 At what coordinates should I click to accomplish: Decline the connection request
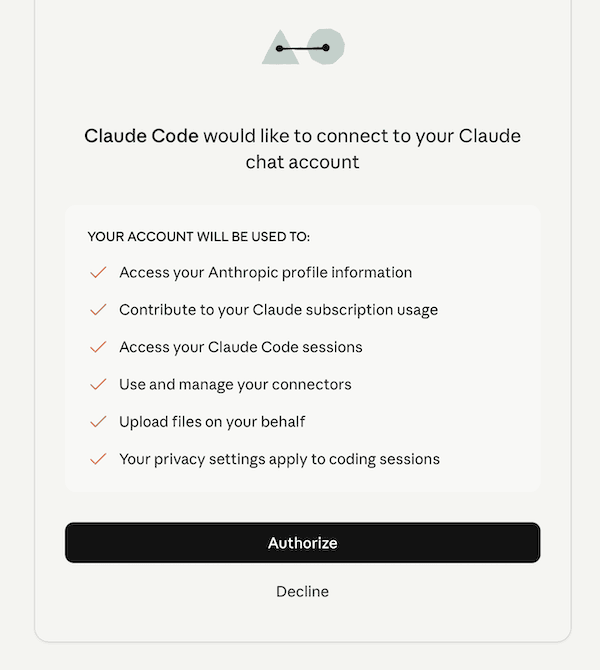coord(303,591)
